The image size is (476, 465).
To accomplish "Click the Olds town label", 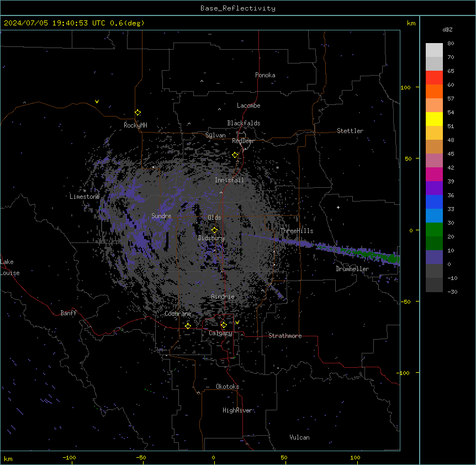I will 214,218.
